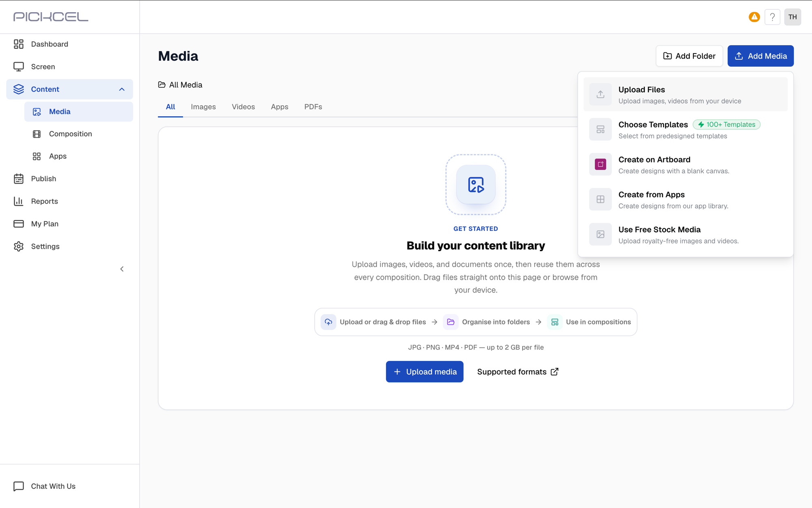
Task: Switch to the Videos tab
Action: pos(243,107)
